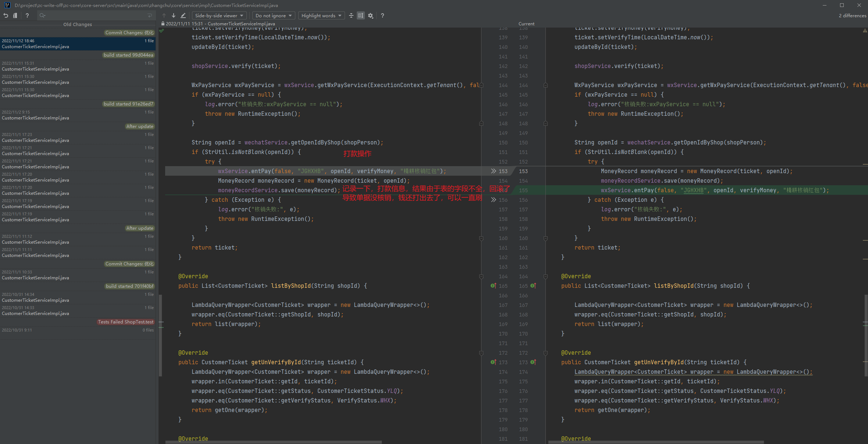Click the jump to source pencil icon

point(183,15)
